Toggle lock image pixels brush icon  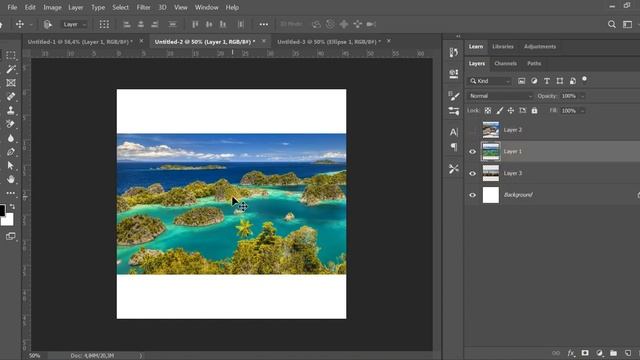tap(500, 111)
